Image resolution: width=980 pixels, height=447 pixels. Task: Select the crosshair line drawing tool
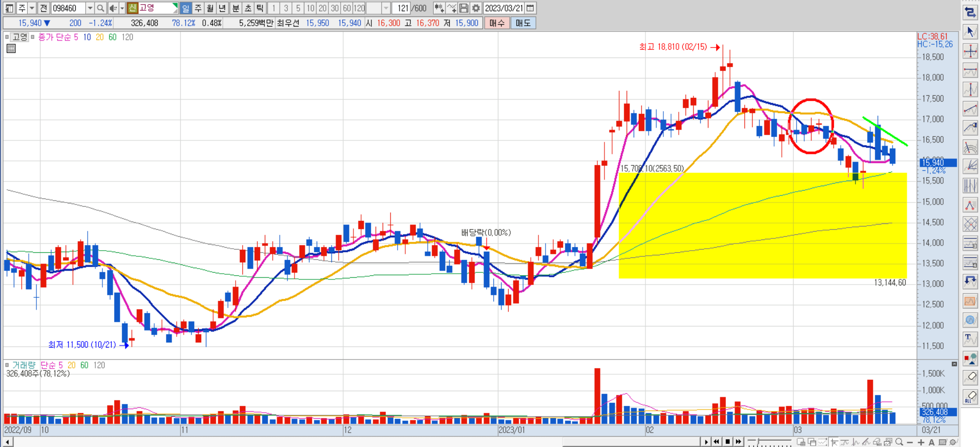click(x=970, y=51)
